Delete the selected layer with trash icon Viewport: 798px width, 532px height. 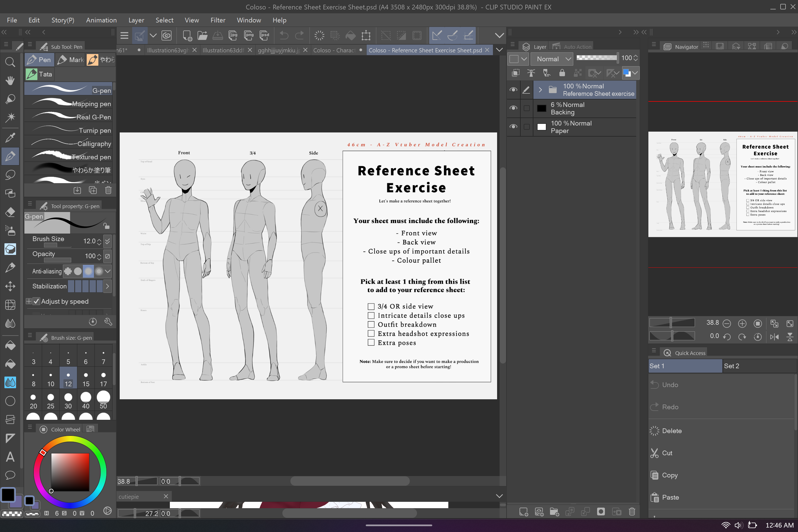point(632,511)
